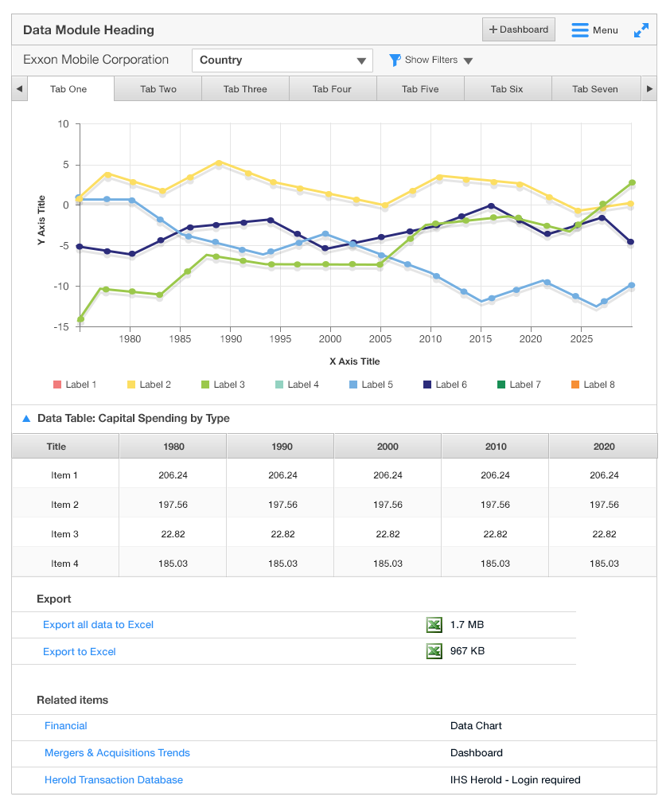The image size is (670, 812).
Task: Switch to Tab Five
Action: tap(420, 89)
